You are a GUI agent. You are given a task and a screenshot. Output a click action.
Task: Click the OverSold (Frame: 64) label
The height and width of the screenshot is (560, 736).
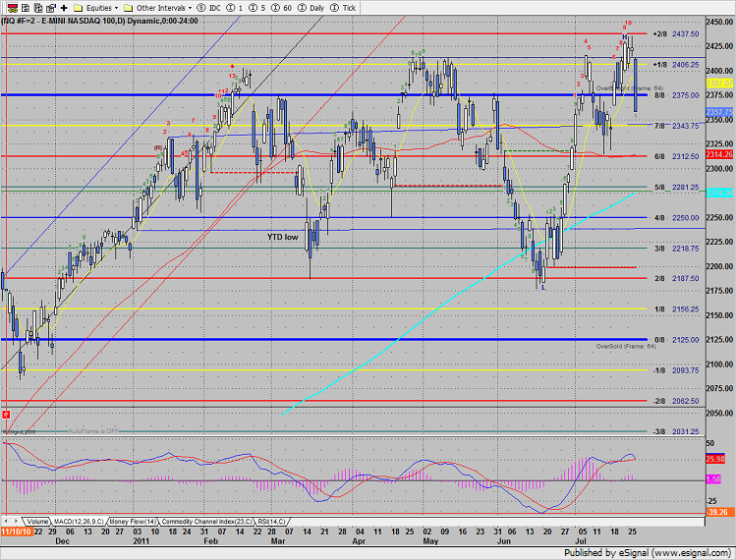pyautogui.click(x=626, y=347)
